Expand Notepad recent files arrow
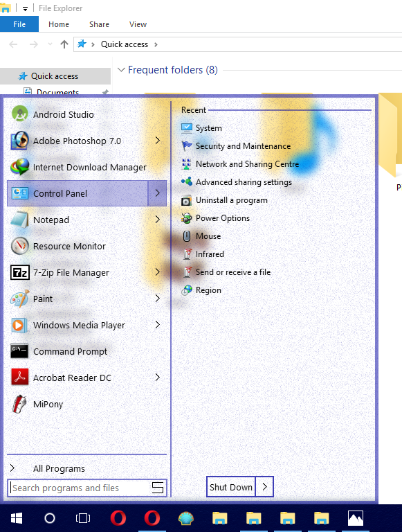Screen dimensions: 402x532 click(158, 219)
